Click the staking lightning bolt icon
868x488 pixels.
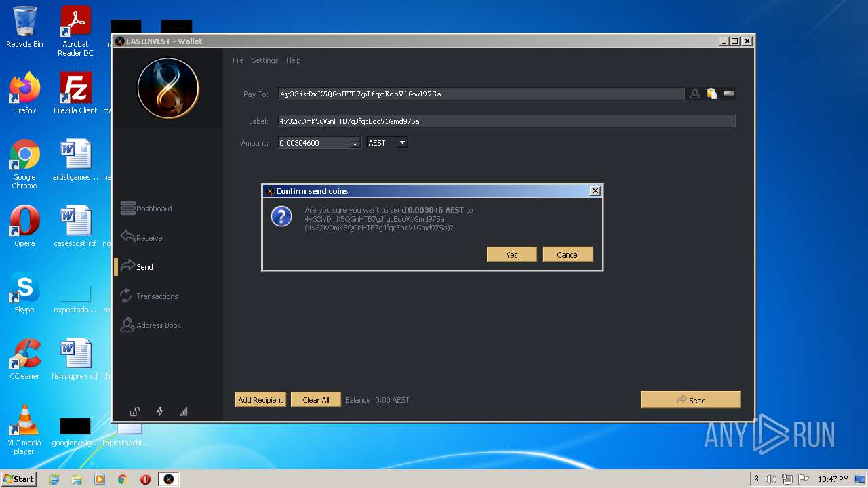click(x=159, y=411)
